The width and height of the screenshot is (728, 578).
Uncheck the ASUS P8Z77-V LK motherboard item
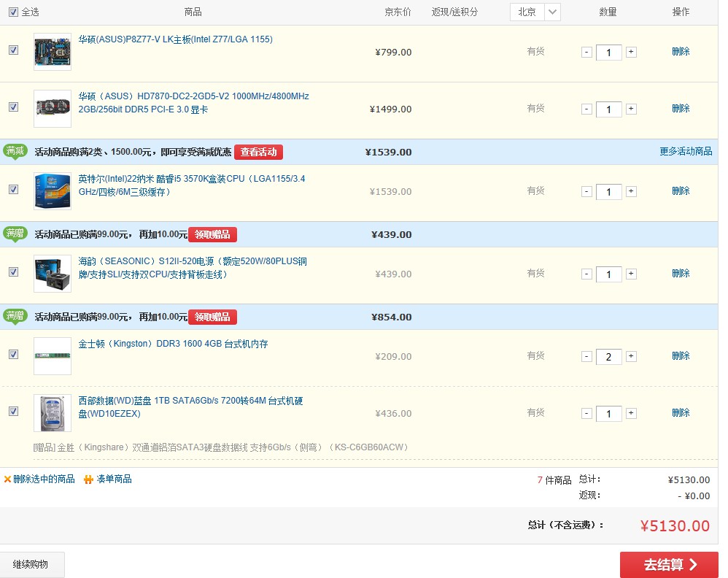(13, 50)
